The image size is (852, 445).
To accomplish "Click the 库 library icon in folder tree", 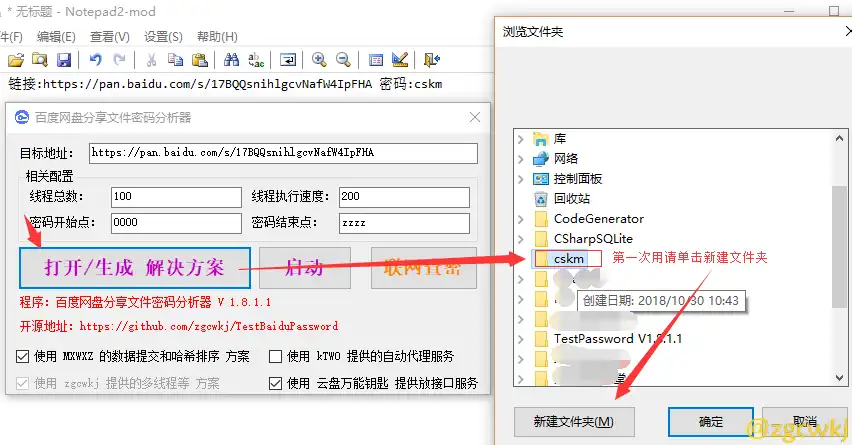I will 541,139.
